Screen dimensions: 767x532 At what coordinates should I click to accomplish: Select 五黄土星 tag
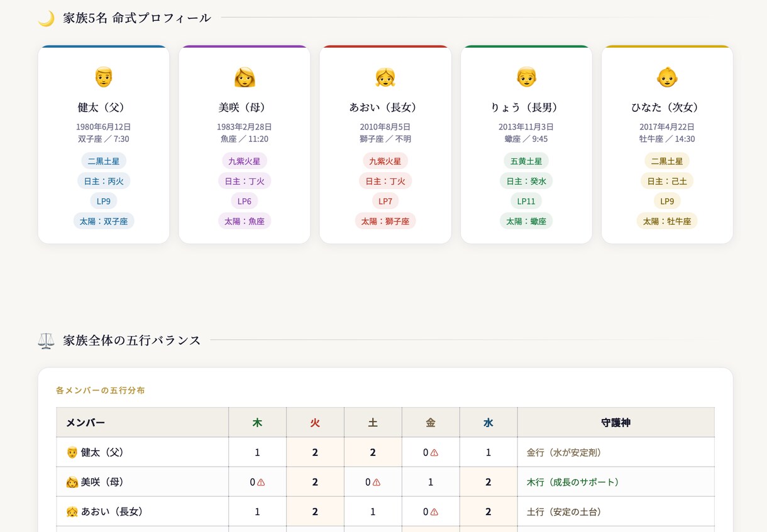[x=526, y=161]
